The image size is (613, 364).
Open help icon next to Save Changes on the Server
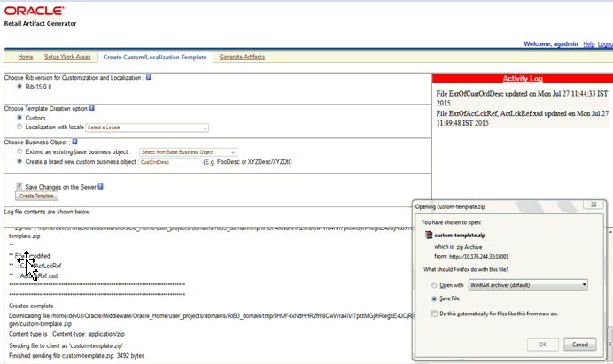coord(100,187)
